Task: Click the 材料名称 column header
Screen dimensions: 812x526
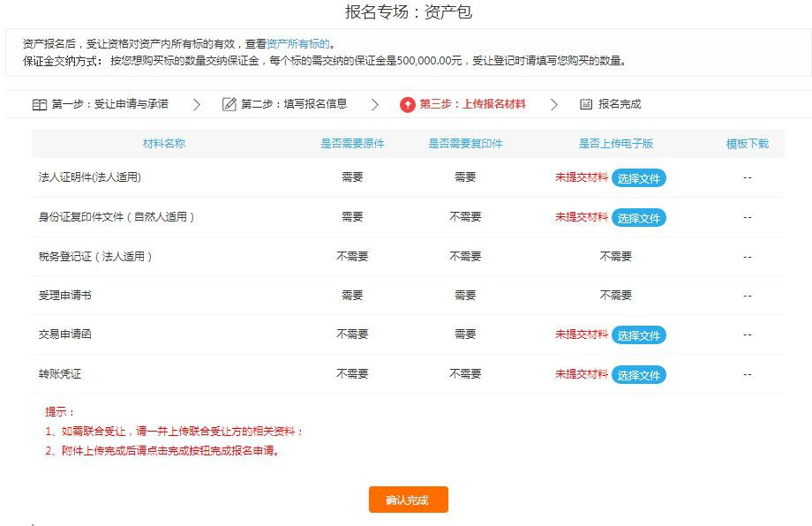Action: [x=164, y=144]
